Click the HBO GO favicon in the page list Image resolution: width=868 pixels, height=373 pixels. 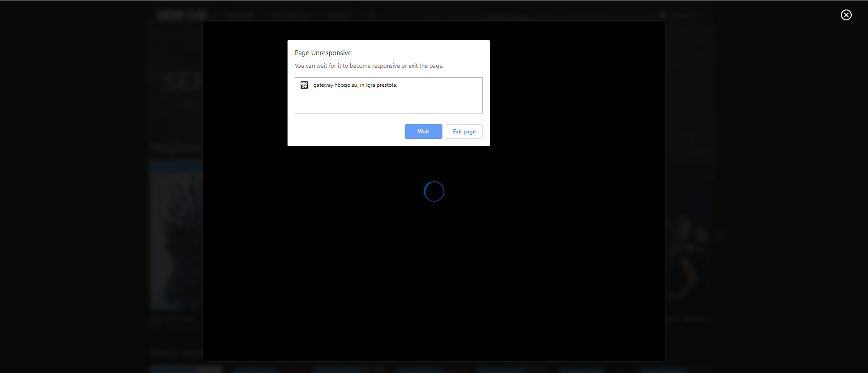pos(304,85)
